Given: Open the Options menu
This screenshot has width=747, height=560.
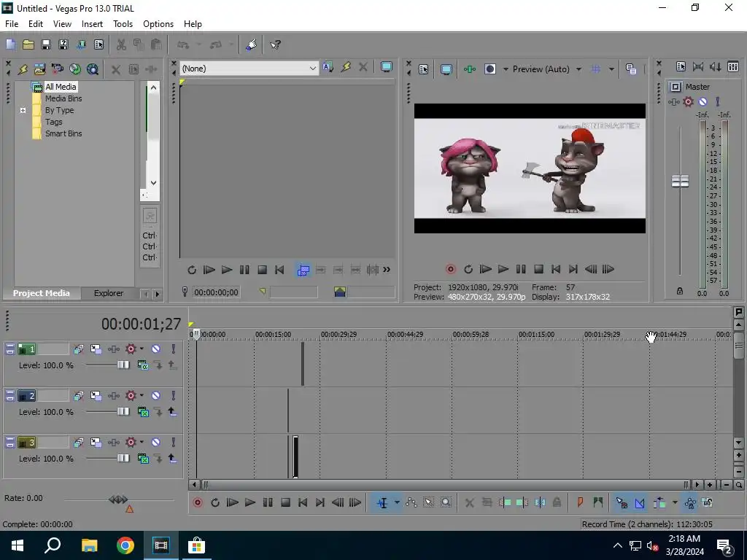Looking at the screenshot, I should (158, 24).
